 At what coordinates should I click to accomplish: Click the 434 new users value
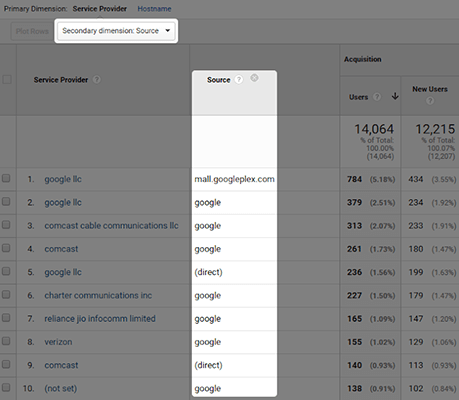tap(416, 179)
